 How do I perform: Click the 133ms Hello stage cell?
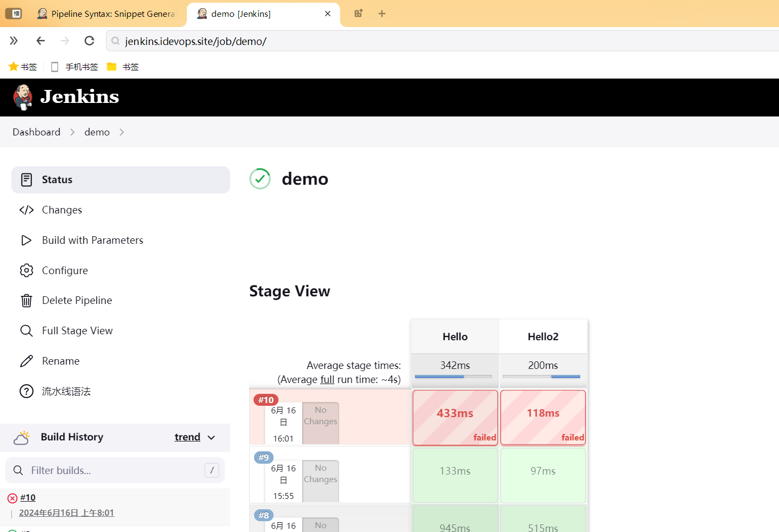[x=455, y=475]
